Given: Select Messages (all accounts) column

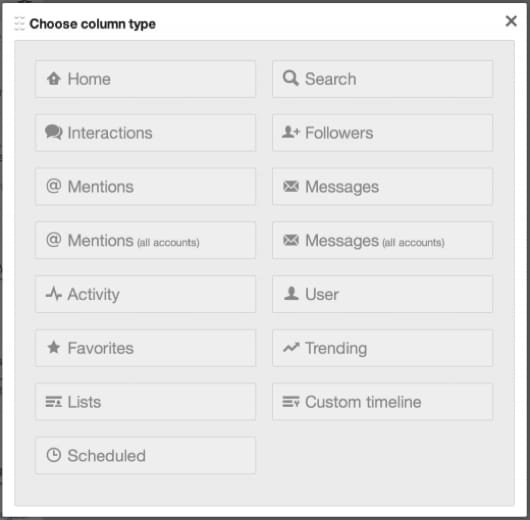Looking at the screenshot, I should [x=382, y=240].
